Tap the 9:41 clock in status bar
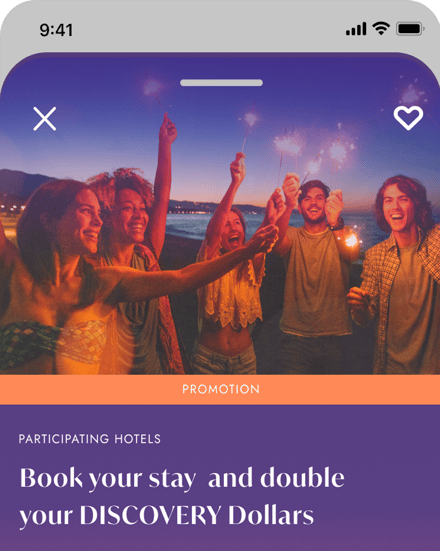 (56, 30)
